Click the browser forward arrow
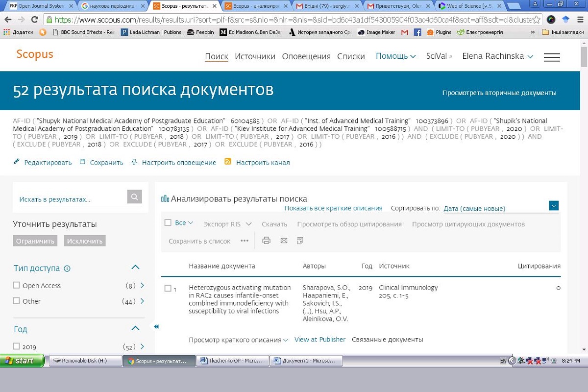The width and height of the screenshot is (588, 392). coord(21,20)
